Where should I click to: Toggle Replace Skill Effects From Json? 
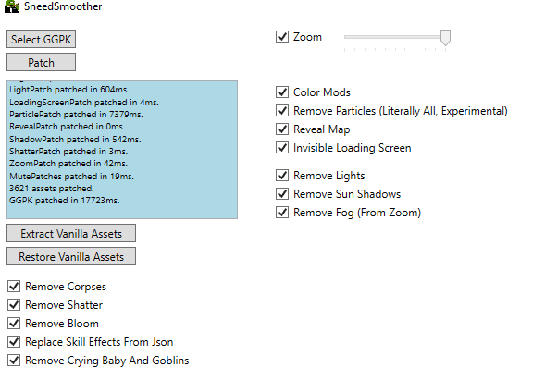14,342
